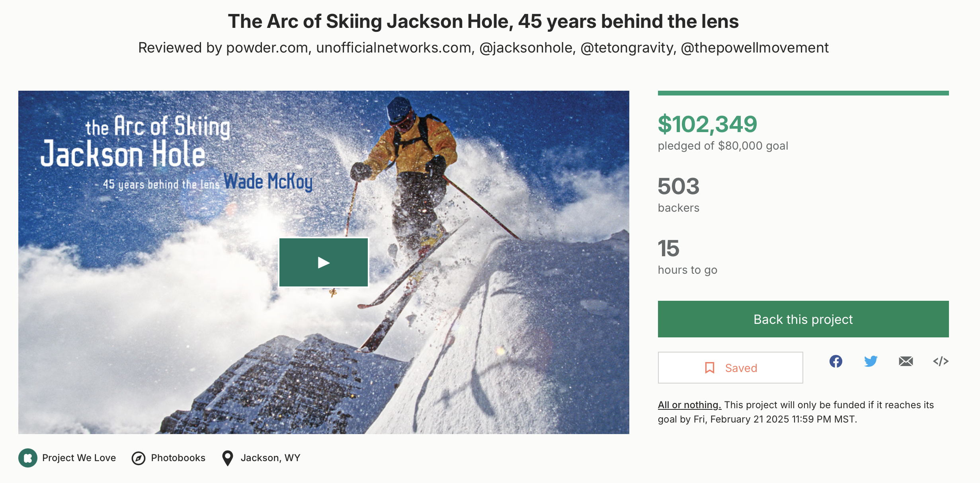Image resolution: width=980 pixels, height=483 pixels.
Task: Click the Jackson, WY location pin
Action: tap(227, 458)
